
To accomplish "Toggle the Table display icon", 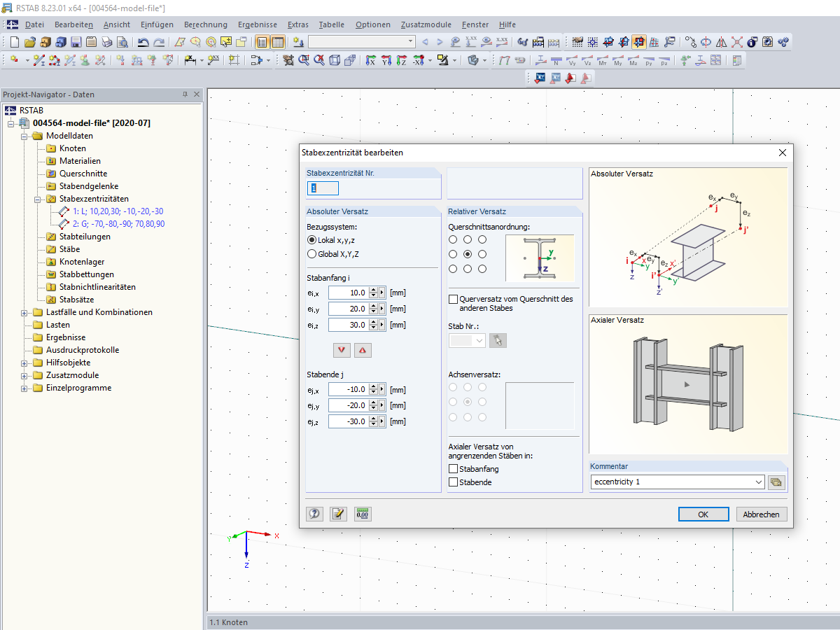I will 278,43.
